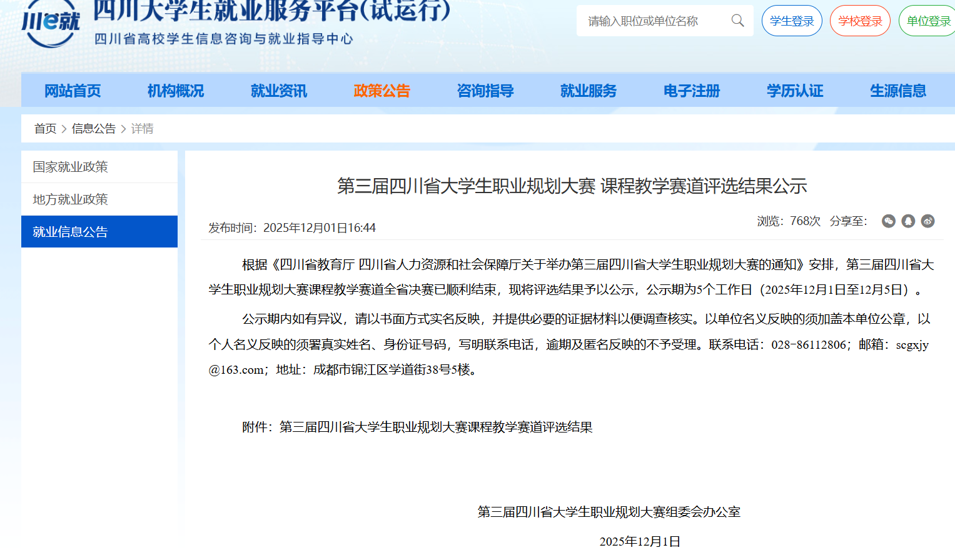Open the 就业资讯 navigation menu

(279, 91)
